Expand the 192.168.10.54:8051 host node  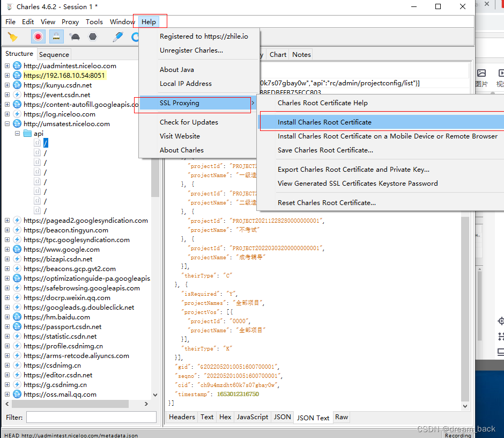7,75
